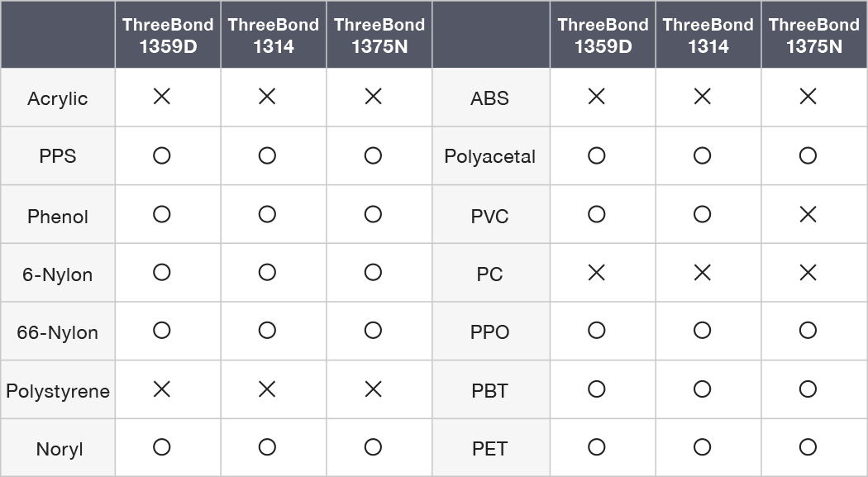This screenshot has width=868, height=477.
Task: Select the X mark for PVC under 1375N
Action: pyautogui.click(x=808, y=214)
